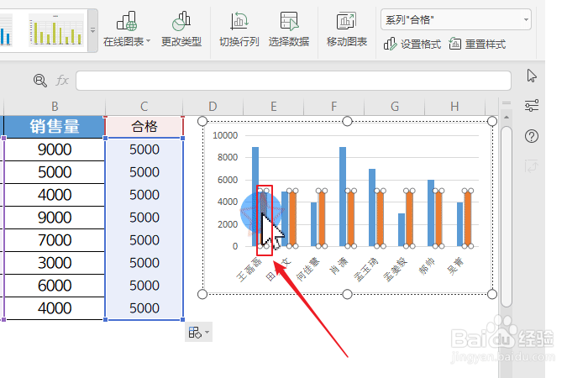This screenshot has width=588, height=378.
Task: Click the vertical scrollbar up arrow
Action: pyautogui.click(x=507, y=118)
